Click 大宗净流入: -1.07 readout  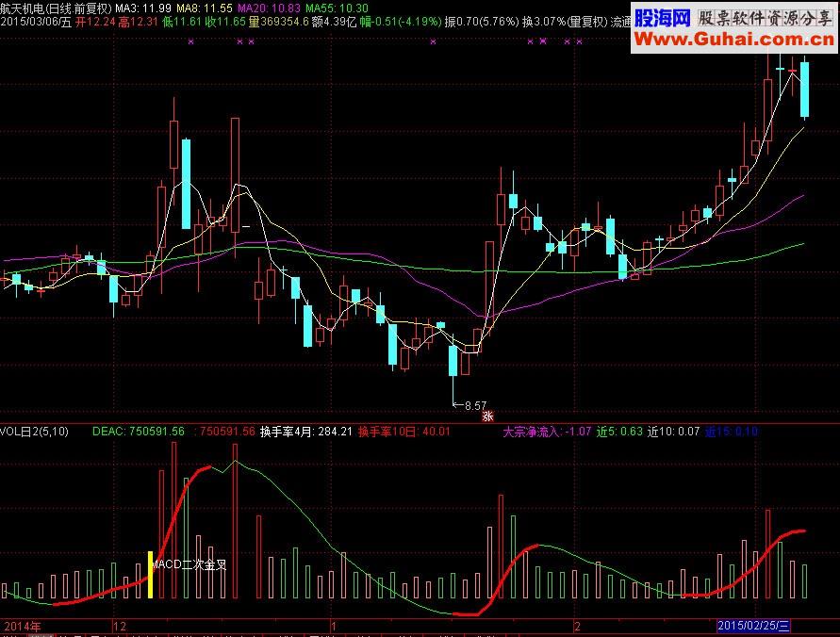tap(547, 432)
